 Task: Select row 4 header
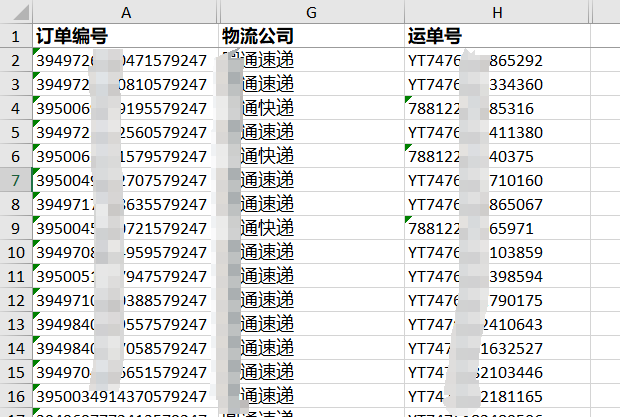(16, 108)
